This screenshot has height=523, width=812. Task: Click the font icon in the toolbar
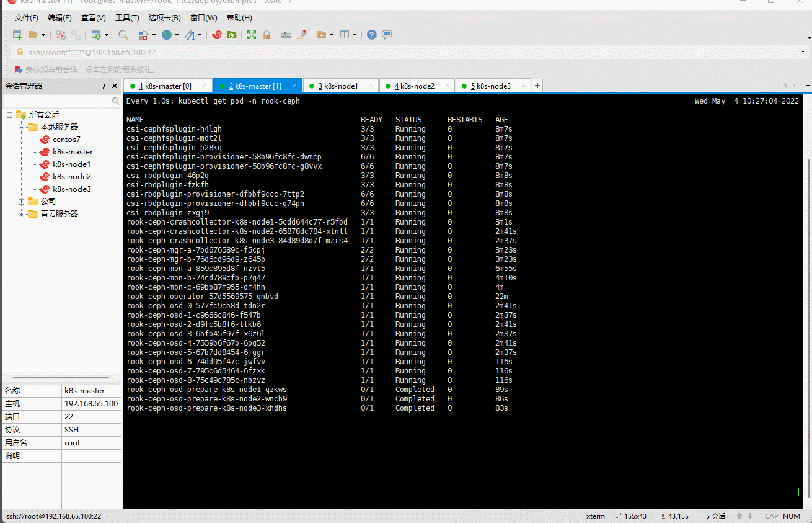[190, 35]
